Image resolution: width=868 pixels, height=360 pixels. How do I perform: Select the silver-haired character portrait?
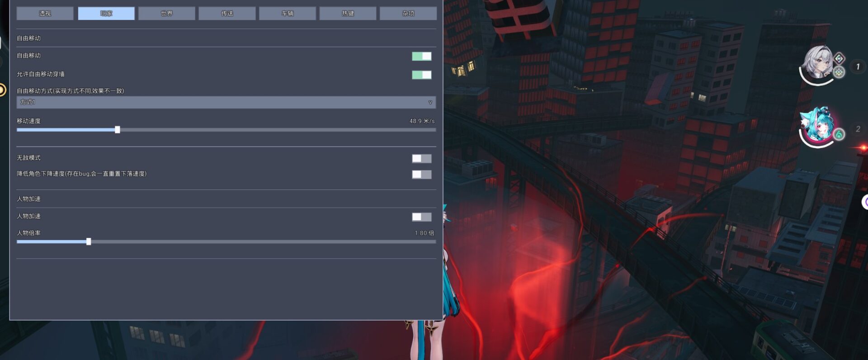(x=817, y=64)
